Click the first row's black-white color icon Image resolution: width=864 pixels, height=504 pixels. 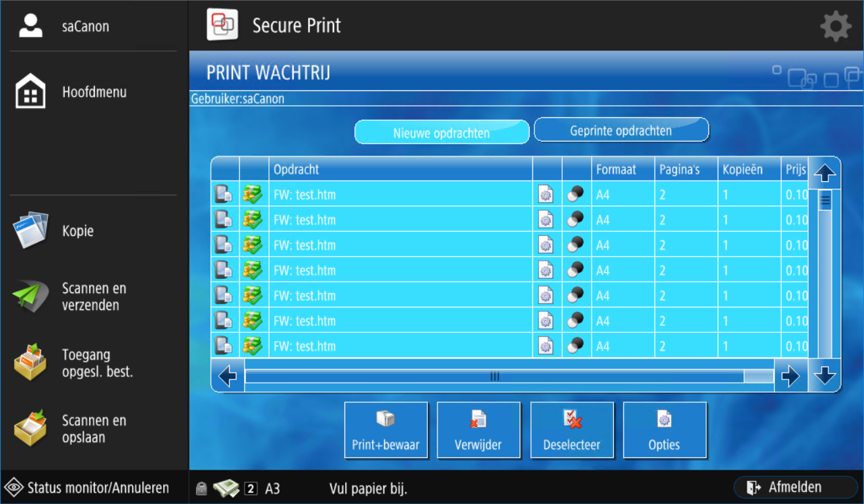[x=576, y=195]
